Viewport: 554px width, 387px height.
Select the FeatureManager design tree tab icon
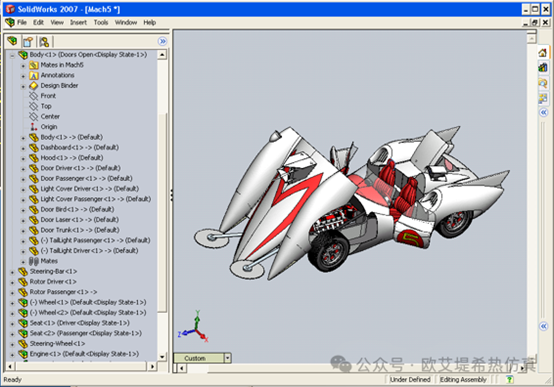click(12, 41)
